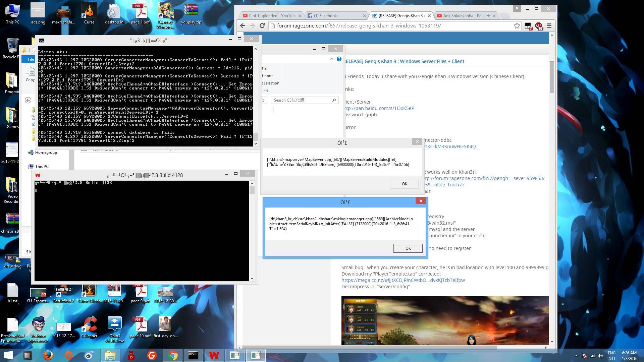Open File Explorer from the taskbar

pyautogui.click(x=110, y=355)
